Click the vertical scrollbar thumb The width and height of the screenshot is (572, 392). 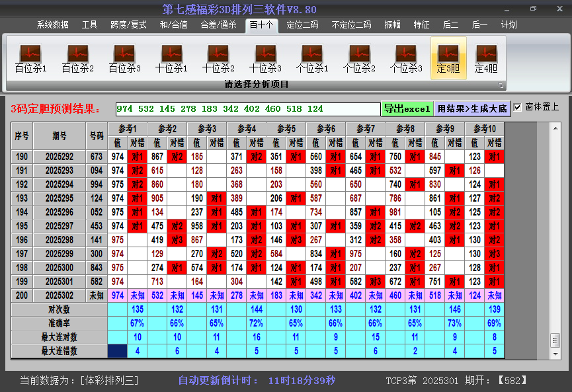click(x=555, y=340)
